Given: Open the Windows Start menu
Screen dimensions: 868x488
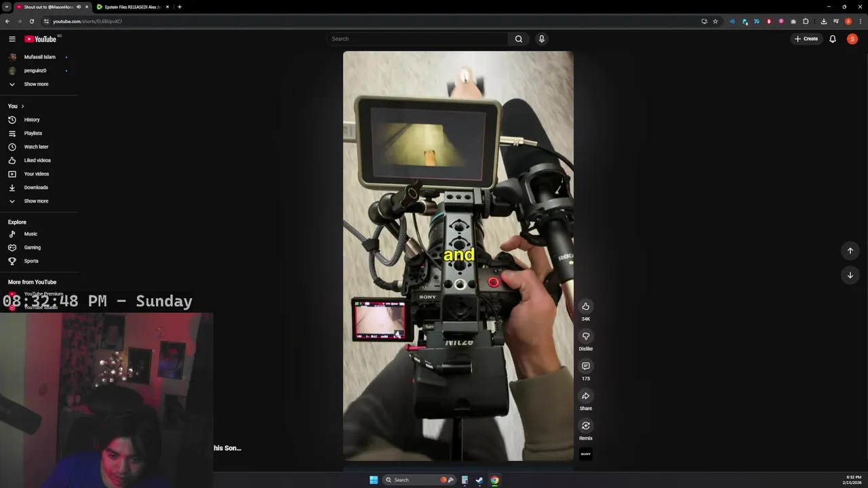Looking at the screenshot, I should click(x=374, y=480).
